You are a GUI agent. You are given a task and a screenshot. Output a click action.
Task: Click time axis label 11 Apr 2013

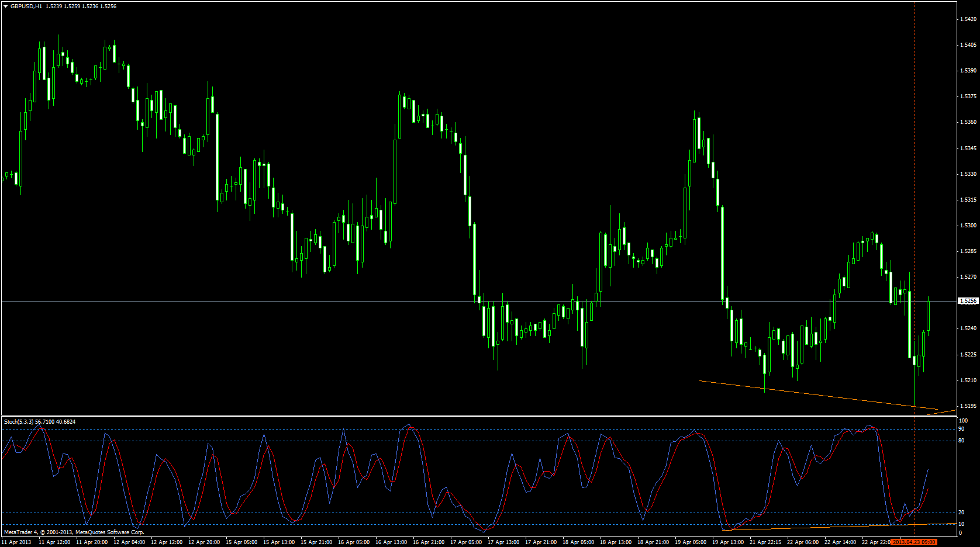click(x=16, y=542)
